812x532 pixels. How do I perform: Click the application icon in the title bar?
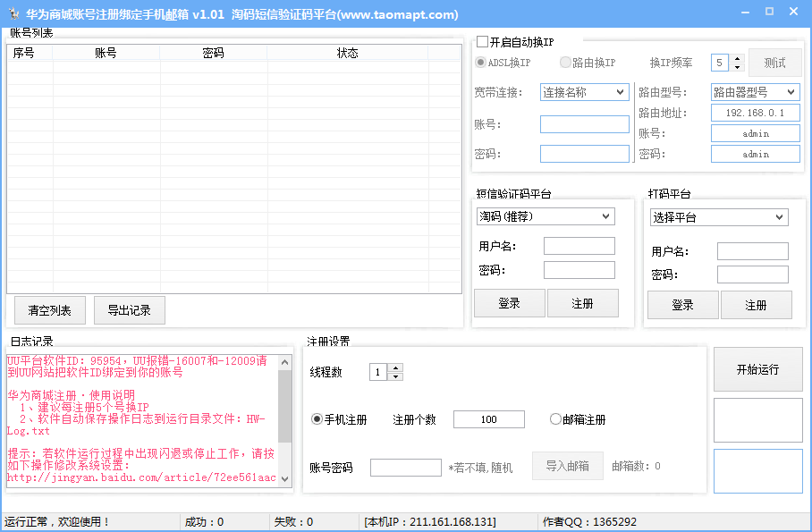click(13, 12)
